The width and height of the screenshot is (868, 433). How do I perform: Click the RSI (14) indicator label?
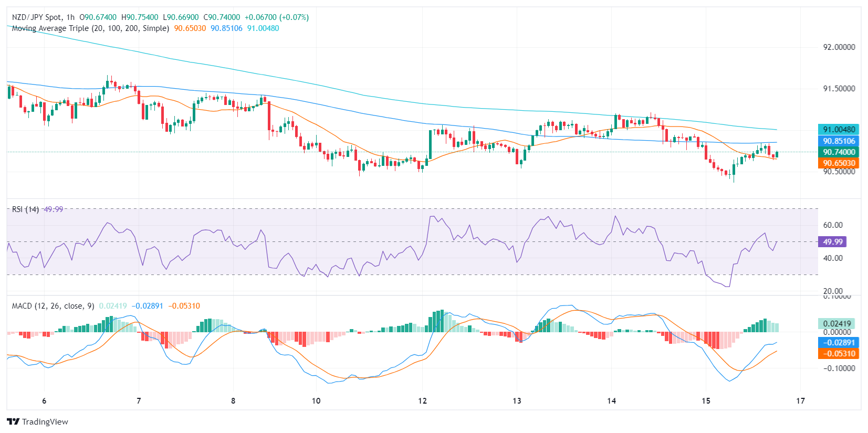pos(26,209)
